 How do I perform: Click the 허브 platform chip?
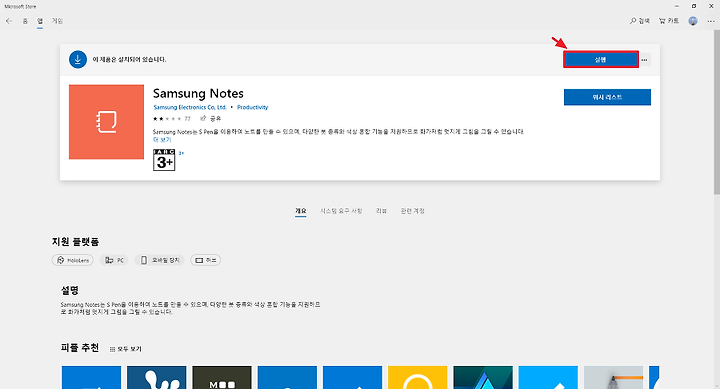click(205, 260)
